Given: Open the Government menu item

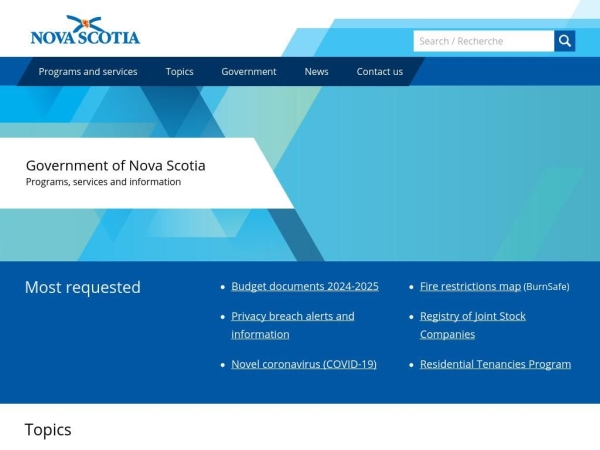Looking at the screenshot, I should pos(249,72).
